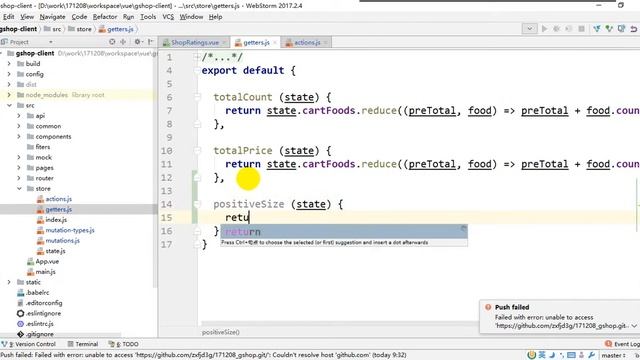Click the Debug bug icon in toolbar
This screenshot has width=640, height=360.
click(x=556, y=29)
